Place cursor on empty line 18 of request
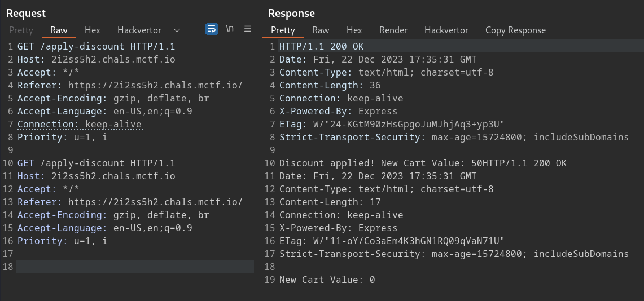The image size is (644, 301). pos(135,267)
